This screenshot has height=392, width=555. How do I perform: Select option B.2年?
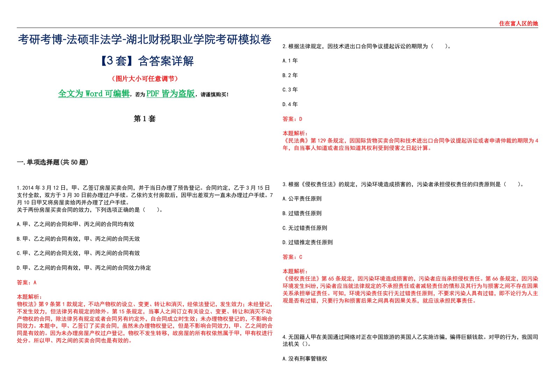[x=290, y=75]
